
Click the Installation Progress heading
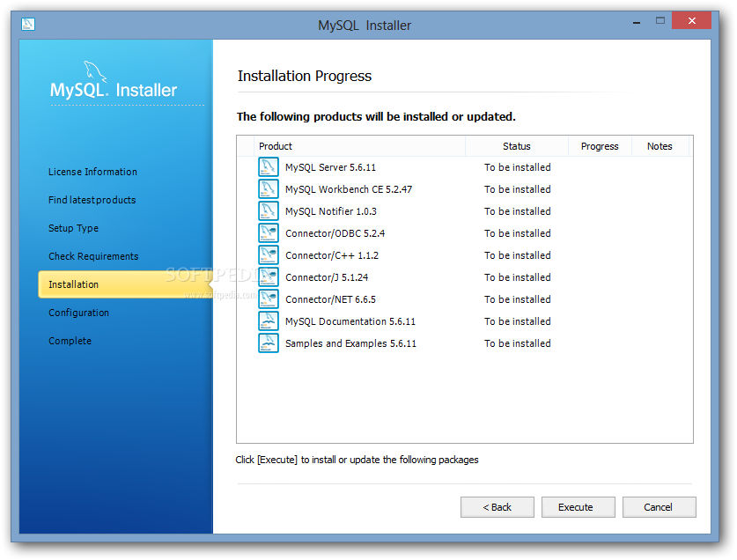pos(305,77)
